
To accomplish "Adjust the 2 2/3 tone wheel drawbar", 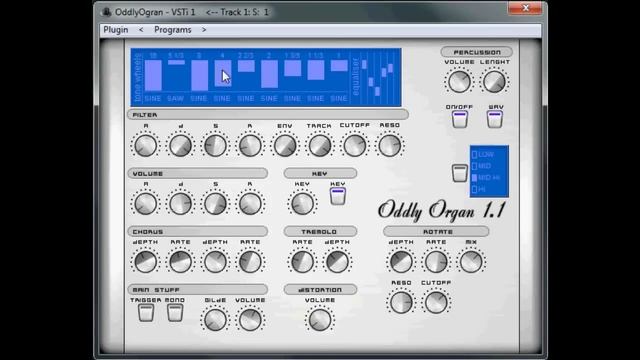I will tap(246, 66).
